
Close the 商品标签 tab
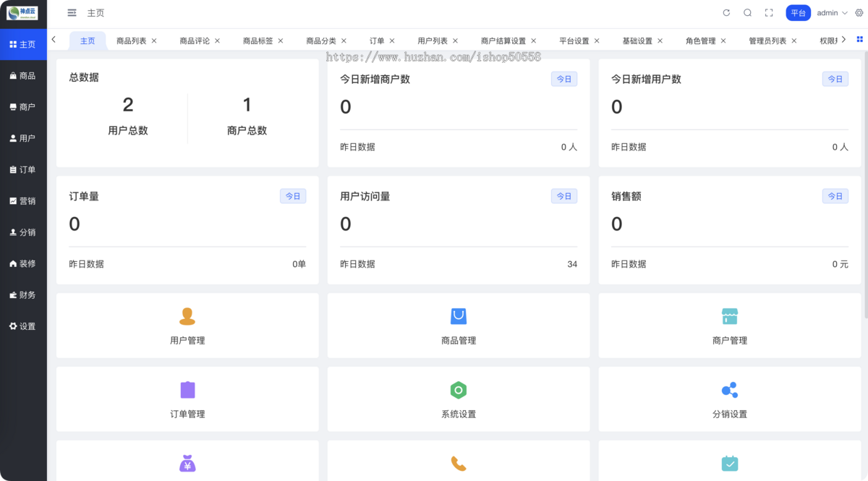281,41
